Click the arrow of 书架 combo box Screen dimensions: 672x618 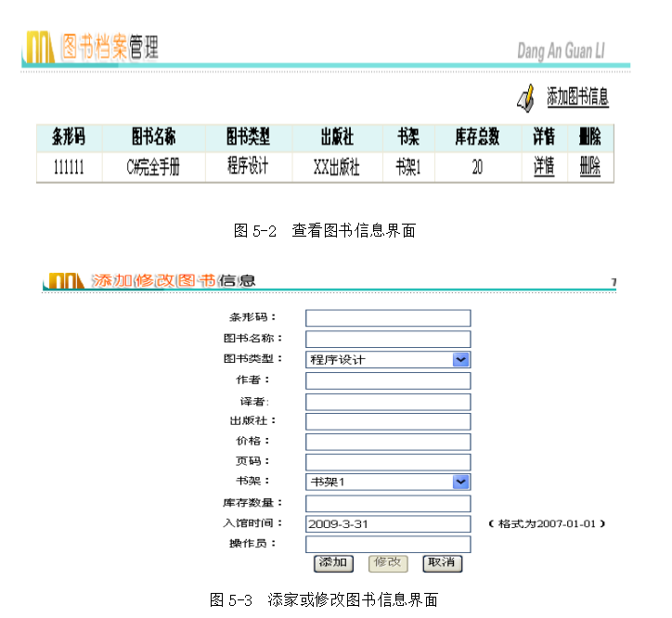click(x=460, y=482)
